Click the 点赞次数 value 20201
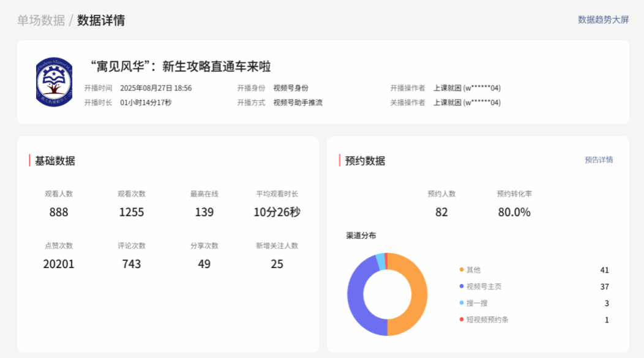This screenshot has height=358, width=644. pyautogui.click(x=59, y=264)
